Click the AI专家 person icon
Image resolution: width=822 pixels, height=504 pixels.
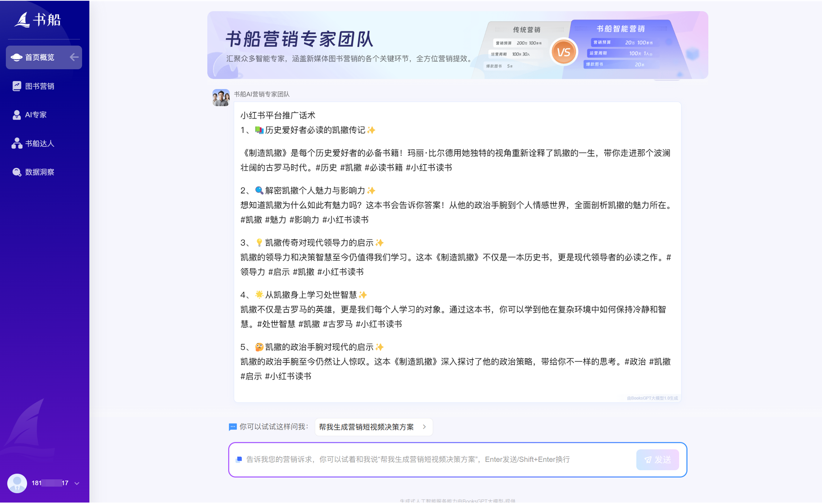point(16,115)
